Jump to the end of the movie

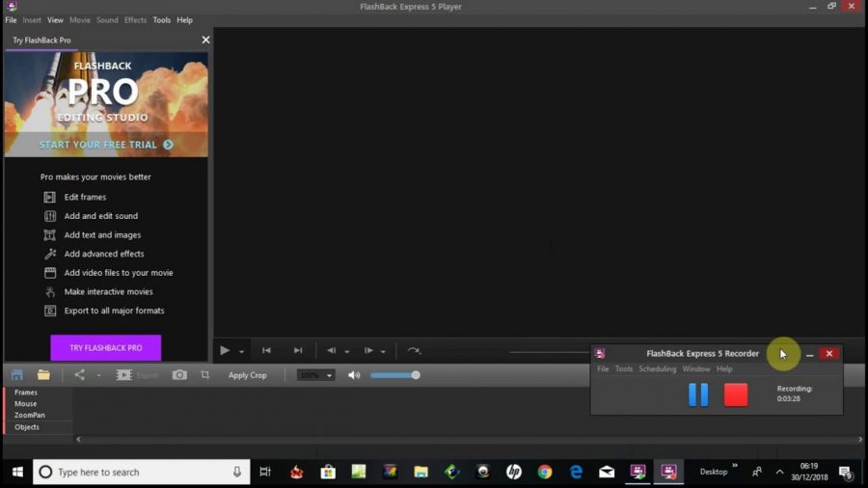click(x=298, y=351)
